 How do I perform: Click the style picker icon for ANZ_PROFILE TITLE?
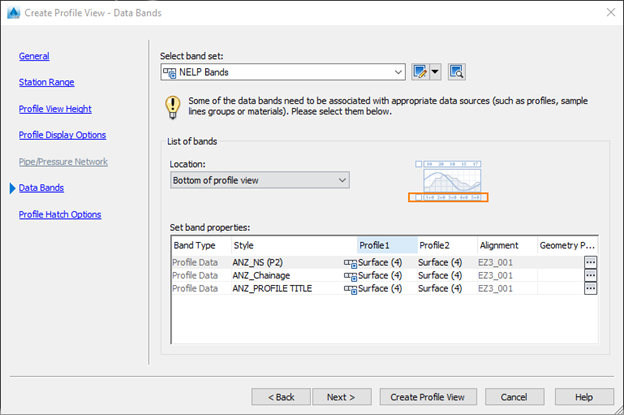point(350,289)
